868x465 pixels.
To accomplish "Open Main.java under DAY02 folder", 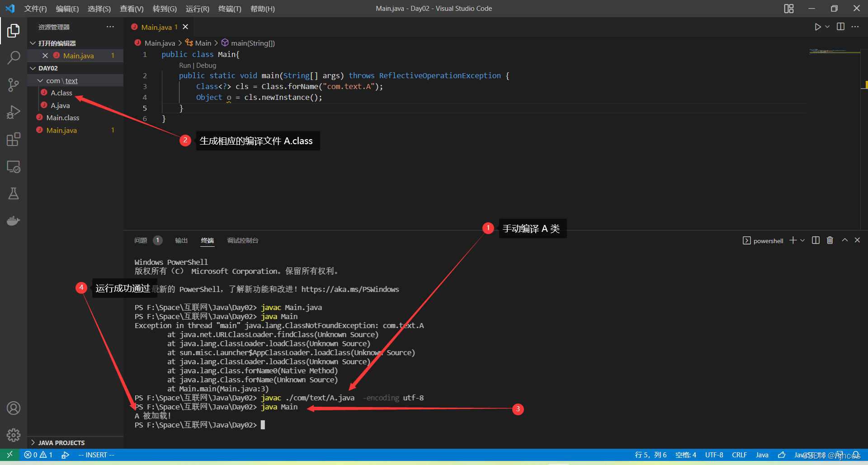I will tap(62, 130).
